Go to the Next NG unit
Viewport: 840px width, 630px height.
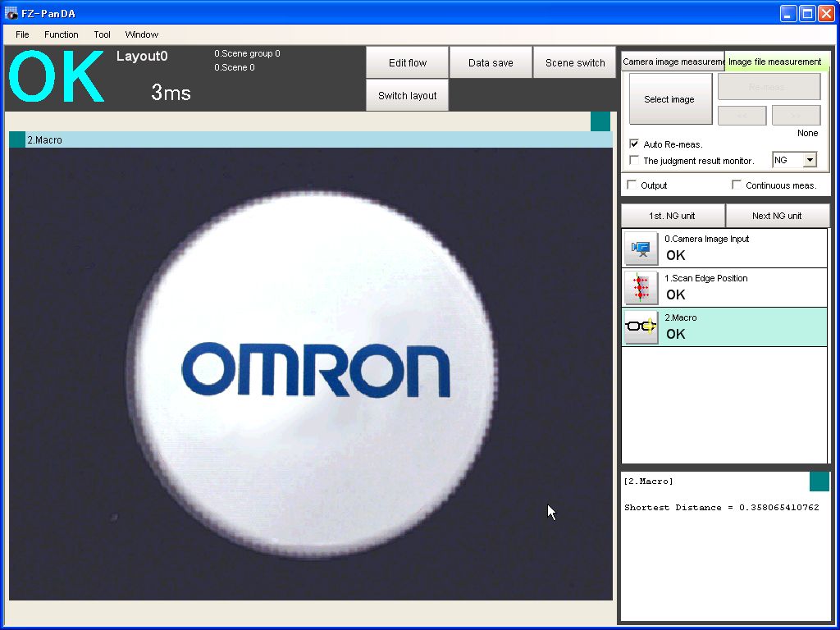pos(778,216)
